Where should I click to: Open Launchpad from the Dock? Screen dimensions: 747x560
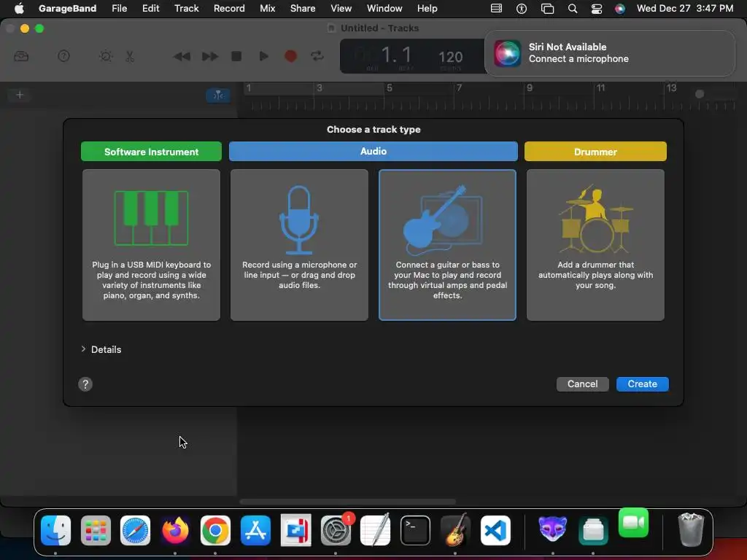point(96,530)
